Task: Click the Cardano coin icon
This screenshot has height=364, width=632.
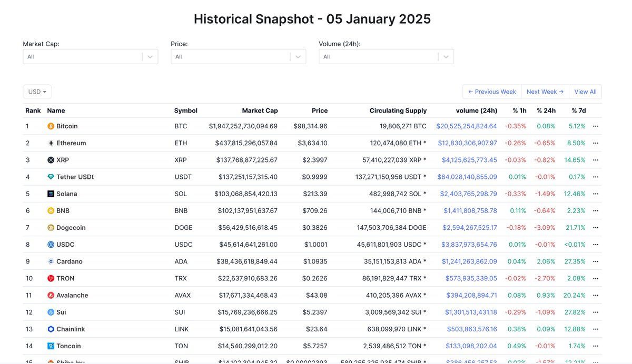Action: click(51, 261)
